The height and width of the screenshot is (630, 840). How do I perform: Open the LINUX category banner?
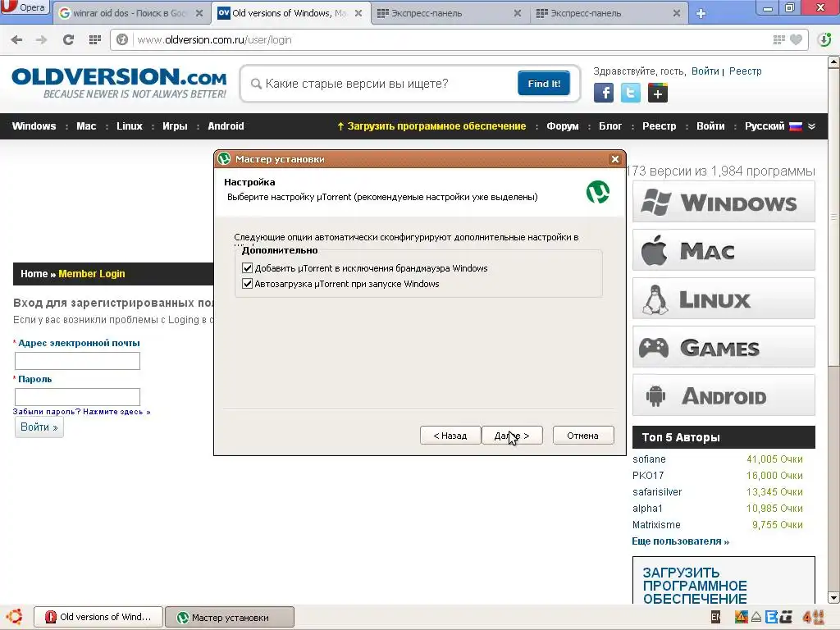(724, 299)
